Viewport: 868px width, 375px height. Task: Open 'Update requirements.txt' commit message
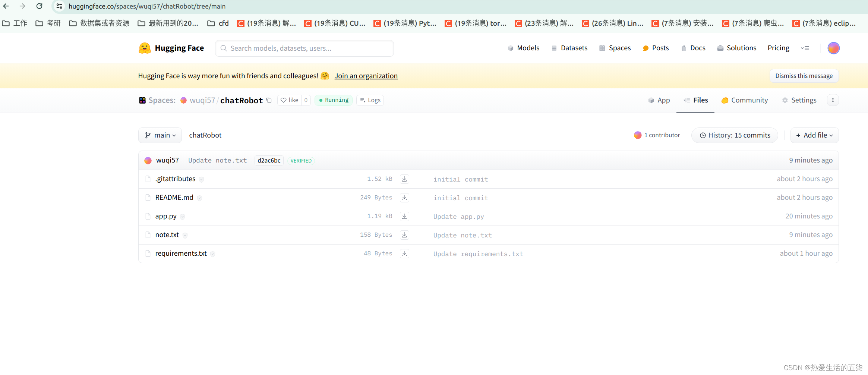tap(478, 254)
